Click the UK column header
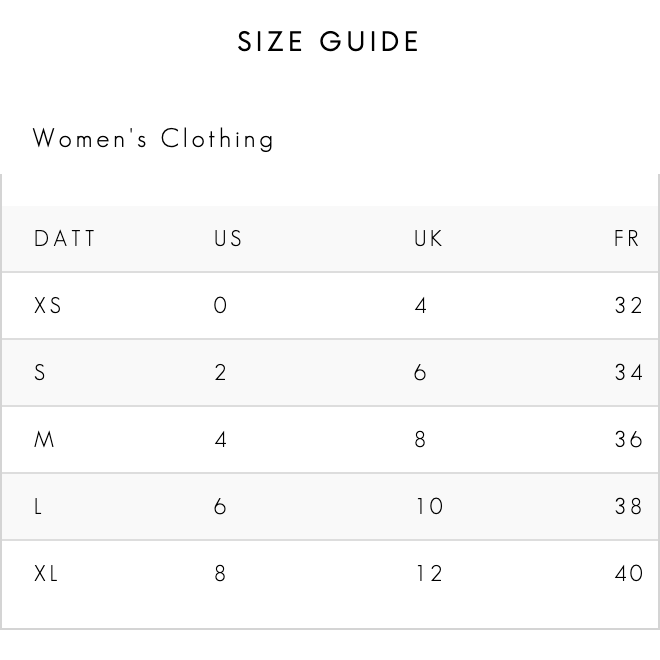The height and width of the screenshot is (660, 660). (x=428, y=239)
